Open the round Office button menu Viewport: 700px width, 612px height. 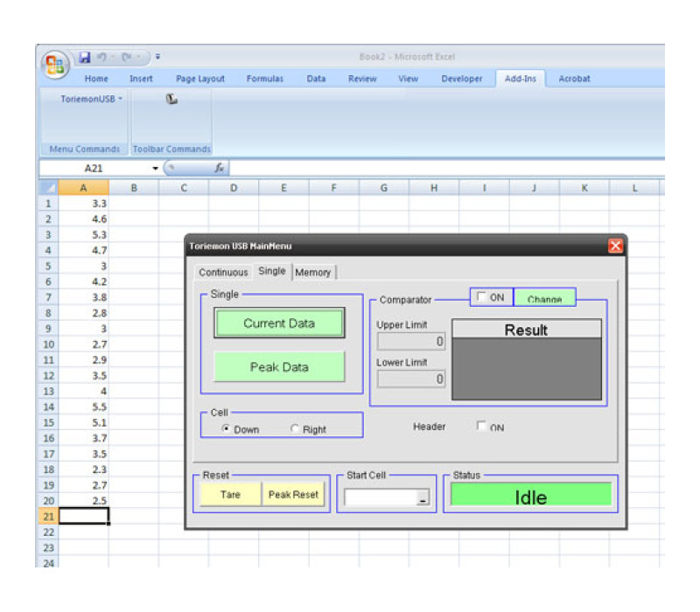55,64
